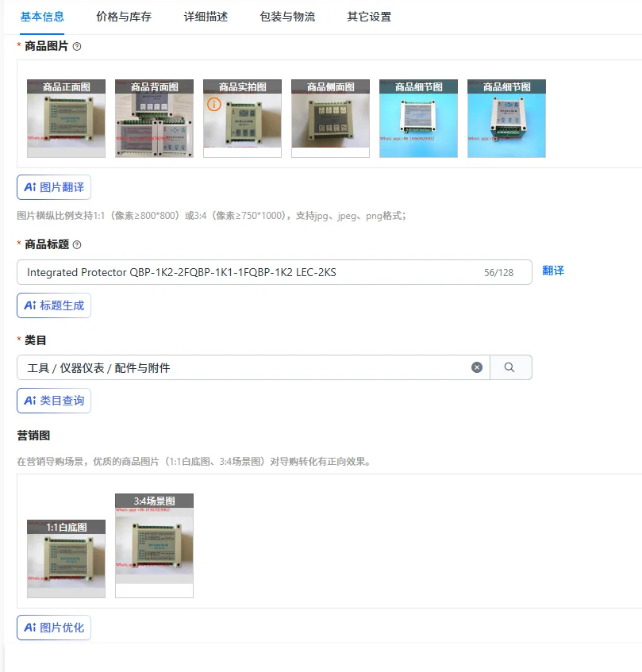The width and height of the screenshot is (642, 672).
Task: Open the 其它设置 tab
Action: tap(369, 17)
